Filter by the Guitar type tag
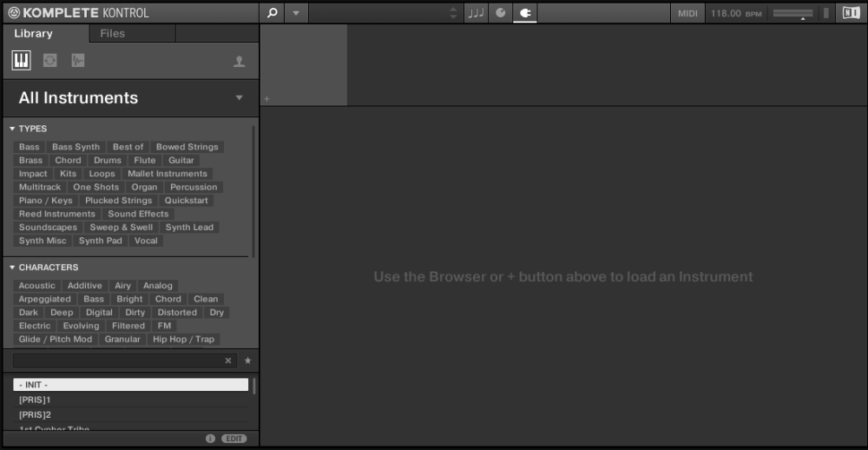 (181, 160)
